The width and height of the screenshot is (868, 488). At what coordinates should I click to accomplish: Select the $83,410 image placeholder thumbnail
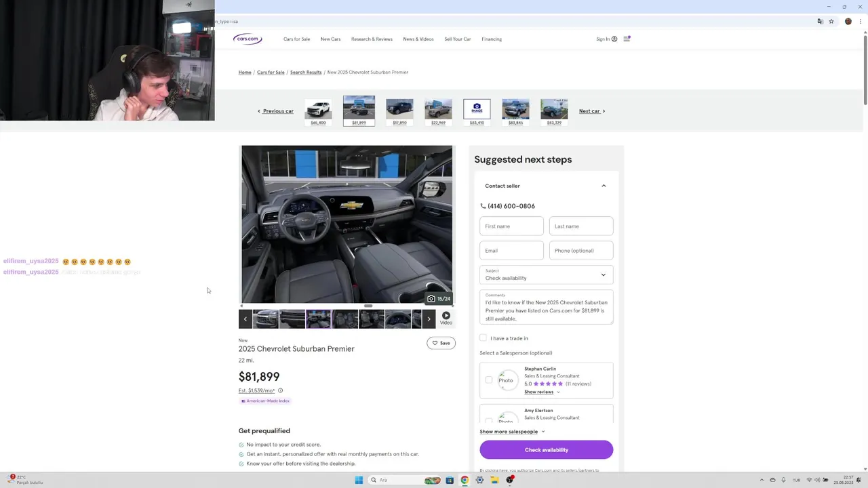tap(477, 112)
